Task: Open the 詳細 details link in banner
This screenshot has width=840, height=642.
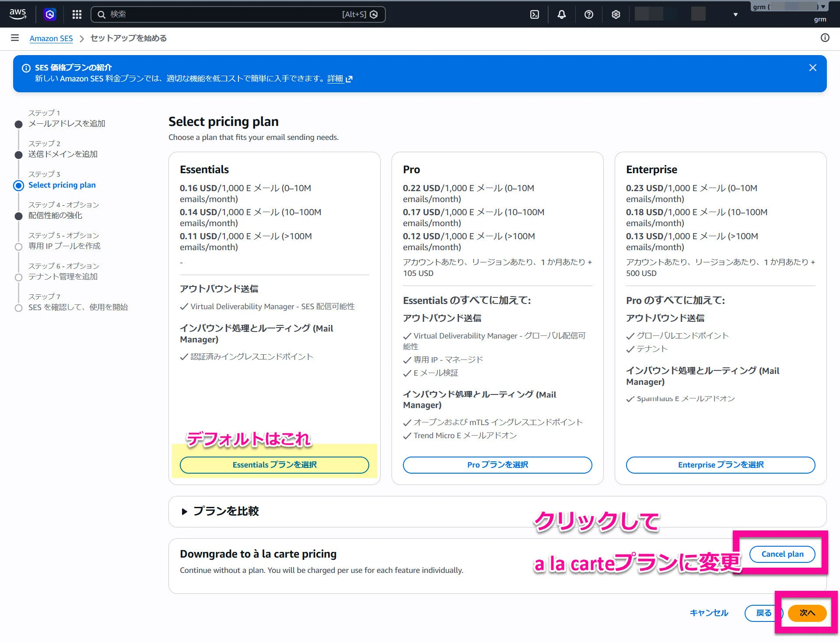Action: point(339,79)
